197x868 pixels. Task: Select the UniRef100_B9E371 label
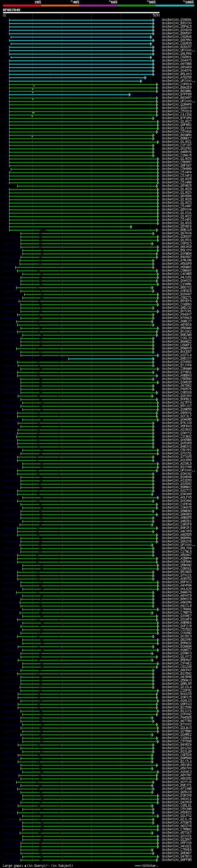pyautogui.click(x=177, y=785)
